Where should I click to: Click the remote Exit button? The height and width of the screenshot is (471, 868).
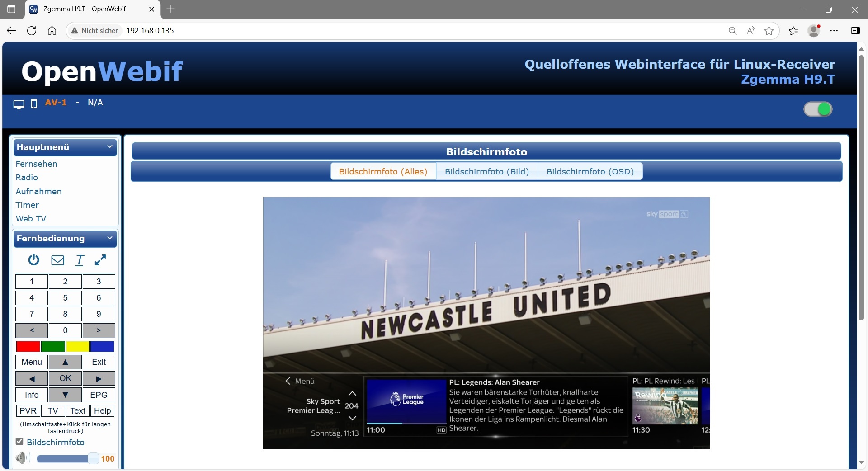(99, 362)
